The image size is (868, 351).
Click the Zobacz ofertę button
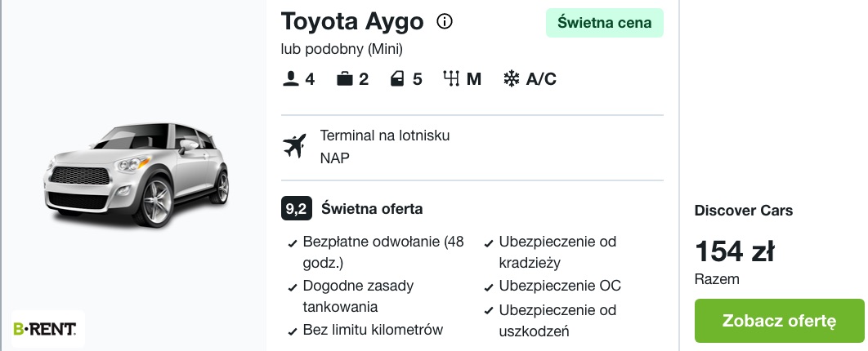pyautogui.click(x=780, y=321)
